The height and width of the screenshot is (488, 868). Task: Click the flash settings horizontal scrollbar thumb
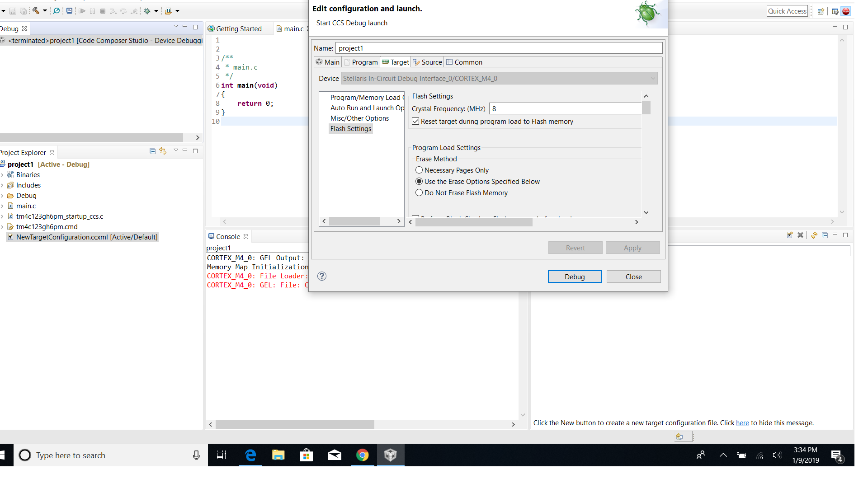pyautogui.click(x=474, y=222)
